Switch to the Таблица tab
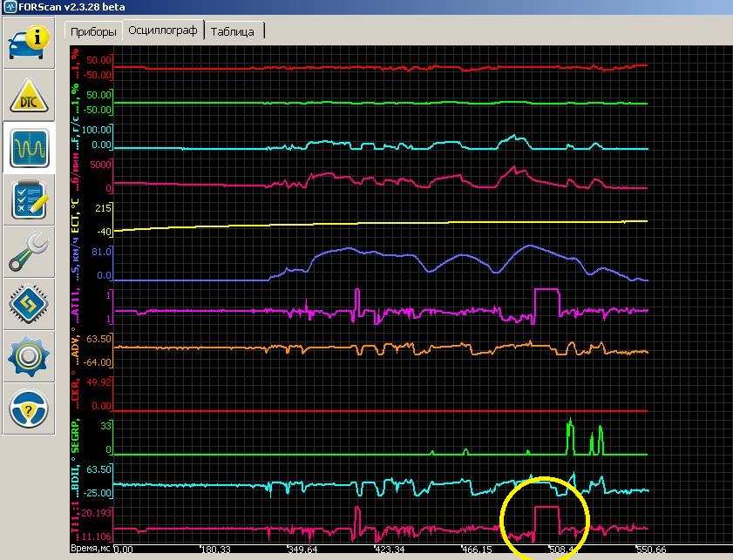This screenshot has height=560, width=733. pos(234,31)
